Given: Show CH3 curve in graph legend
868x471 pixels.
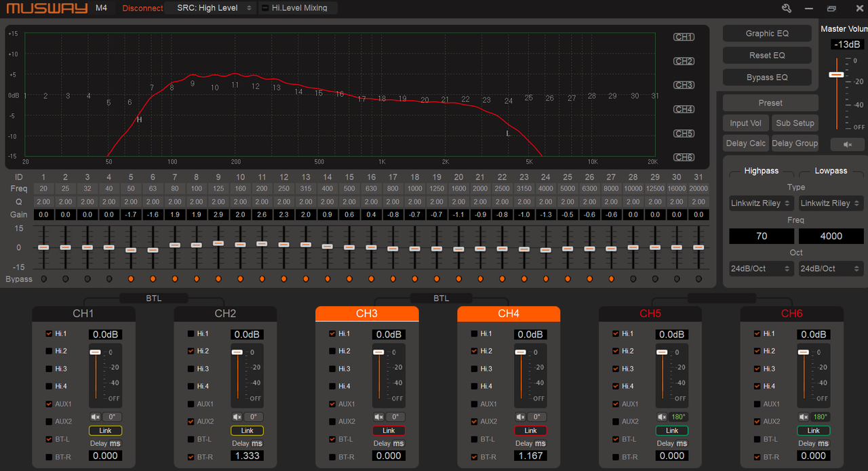Looking at the screenshot, I should (x=684, y=85).
